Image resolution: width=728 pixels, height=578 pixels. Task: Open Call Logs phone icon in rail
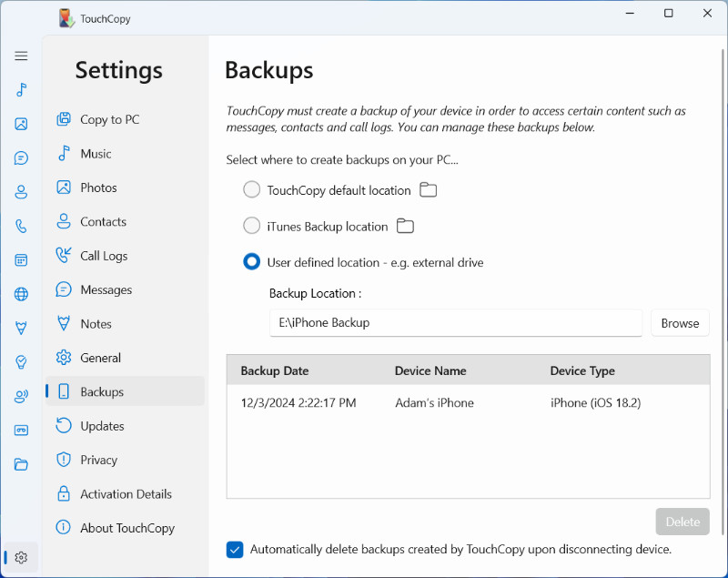pos(21,226)
